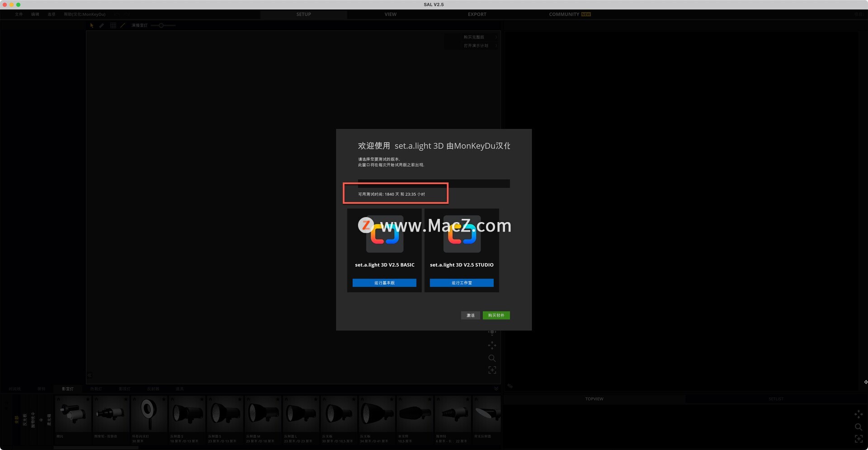Image resolution: width=868 pixels, height=450 pixels.
Task: Click the green 购买软件 buy button
Action: pos(496,315)
